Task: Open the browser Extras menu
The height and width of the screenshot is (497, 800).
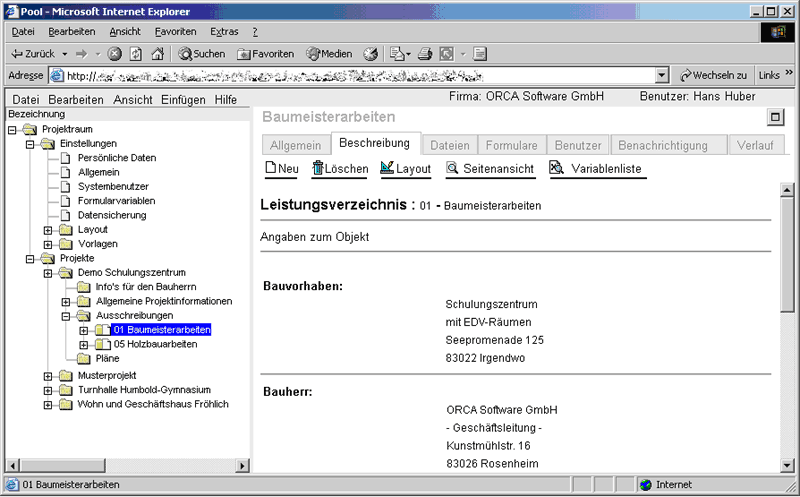Action: [x=224, y=32]
